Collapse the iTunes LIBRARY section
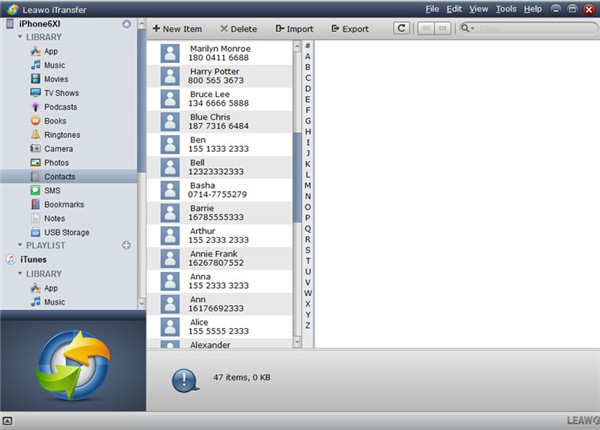This screenshot has height=430, width=600. pyautogui.click(x=20, y=274)
